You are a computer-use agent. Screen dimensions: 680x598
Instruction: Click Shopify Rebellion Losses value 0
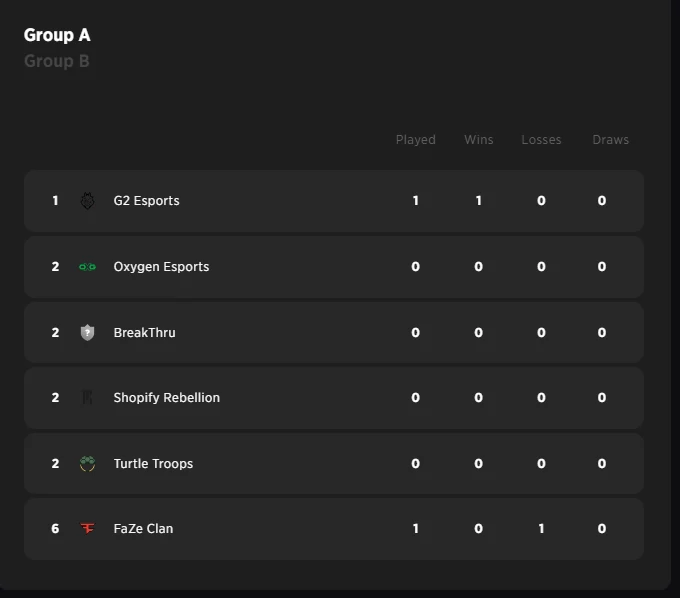(541, 398)
